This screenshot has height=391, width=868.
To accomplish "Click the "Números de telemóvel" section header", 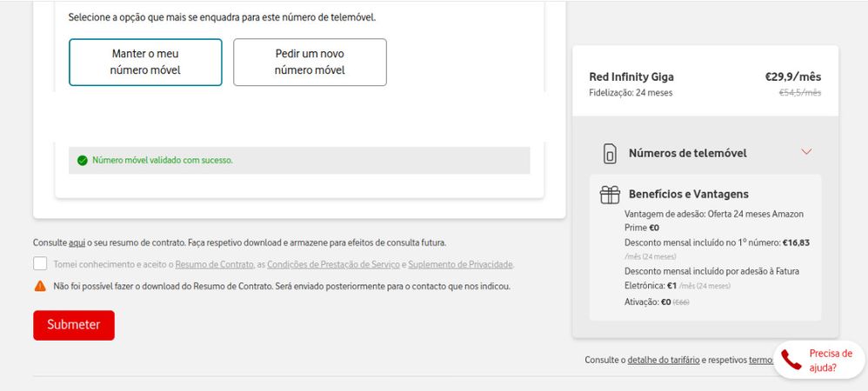I will 687,154.
